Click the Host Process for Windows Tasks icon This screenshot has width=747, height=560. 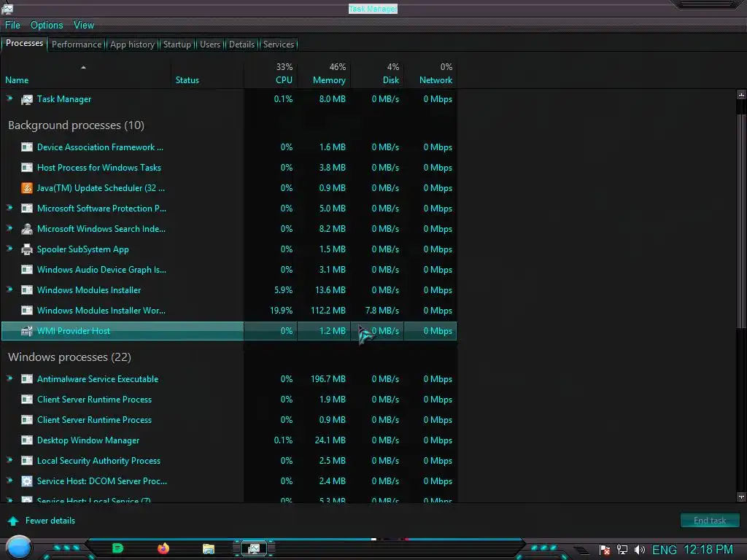coord(27,168)
